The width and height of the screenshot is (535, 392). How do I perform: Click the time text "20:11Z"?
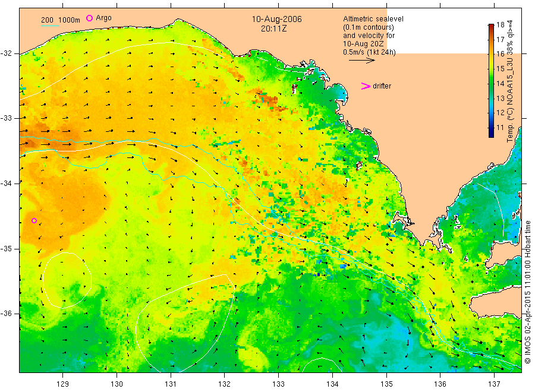[x=273, y=29]
